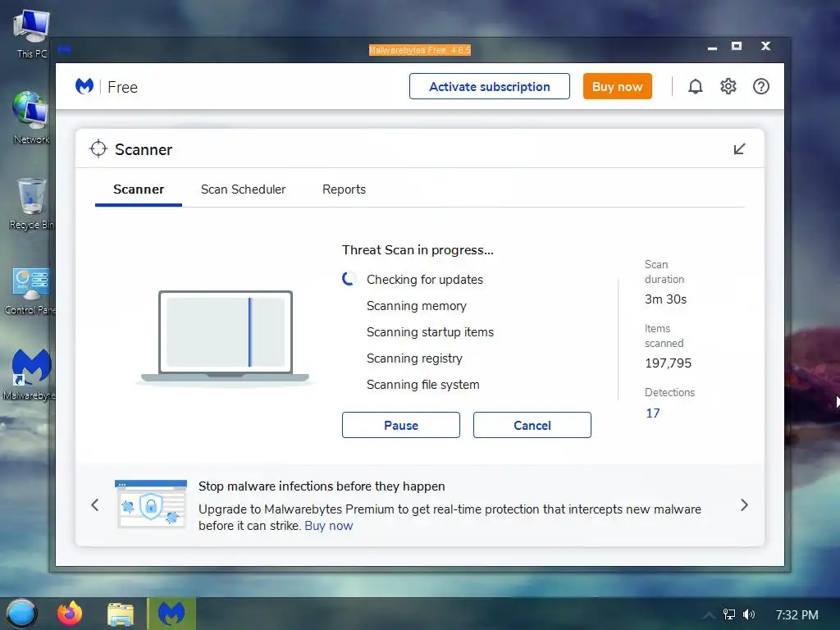Open This PC desktop icon
This screenshot has width=840, height=630.
coord(32,33)
